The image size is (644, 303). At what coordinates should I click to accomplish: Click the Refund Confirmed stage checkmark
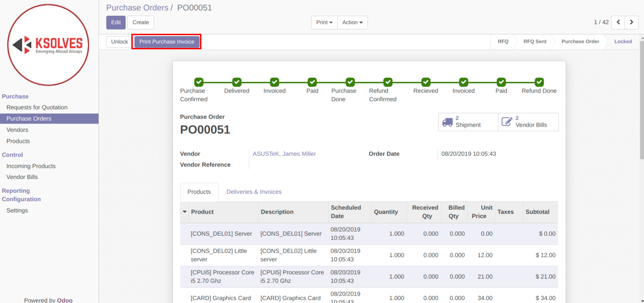[x=388, y=82]
